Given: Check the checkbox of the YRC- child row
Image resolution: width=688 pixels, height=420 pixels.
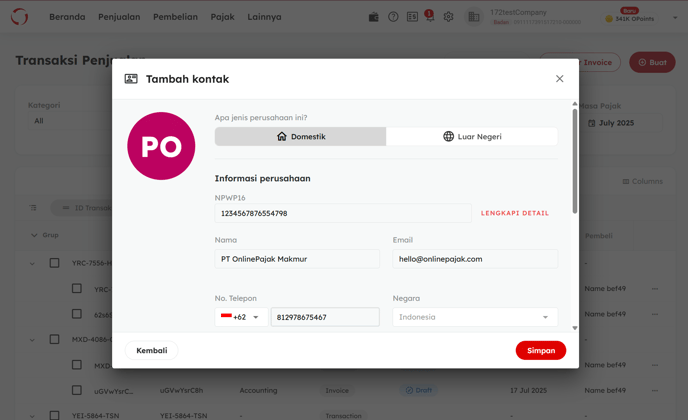Looking at the screenshot, I should pos(77,288).
